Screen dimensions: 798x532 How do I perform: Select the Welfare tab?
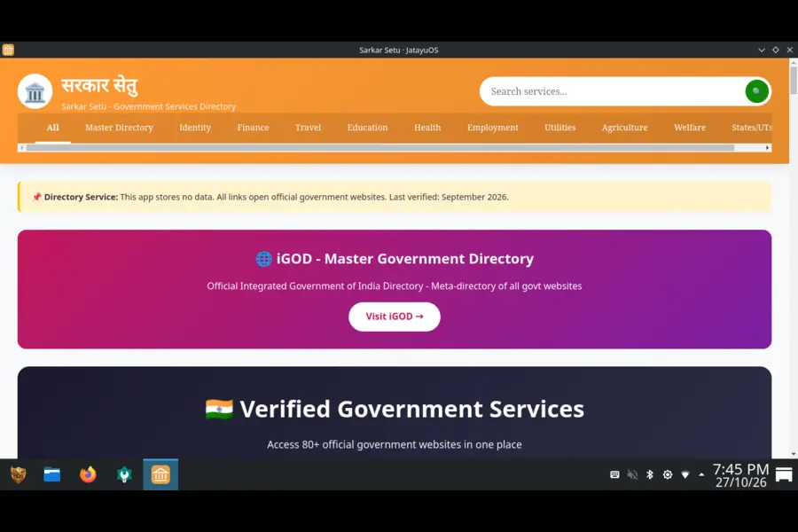click(x=690, y=128)
